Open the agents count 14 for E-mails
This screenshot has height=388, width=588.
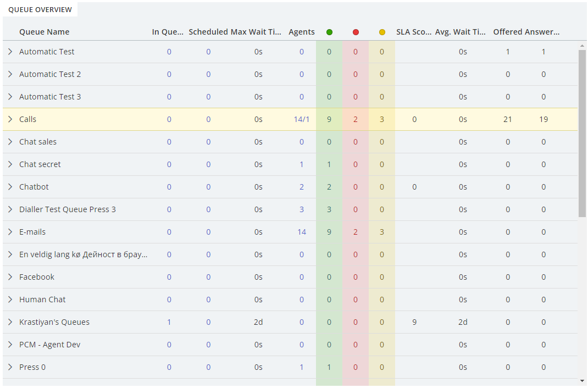[302, 232]
